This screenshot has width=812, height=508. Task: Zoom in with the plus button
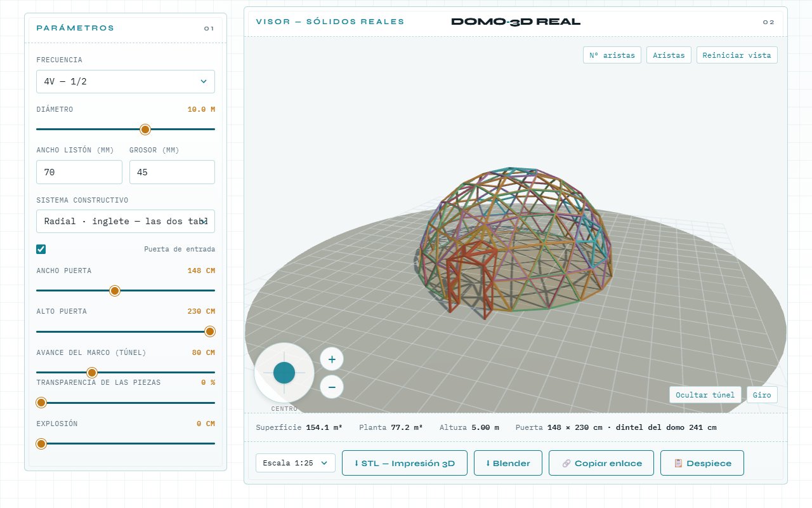(x=332, y=359)
